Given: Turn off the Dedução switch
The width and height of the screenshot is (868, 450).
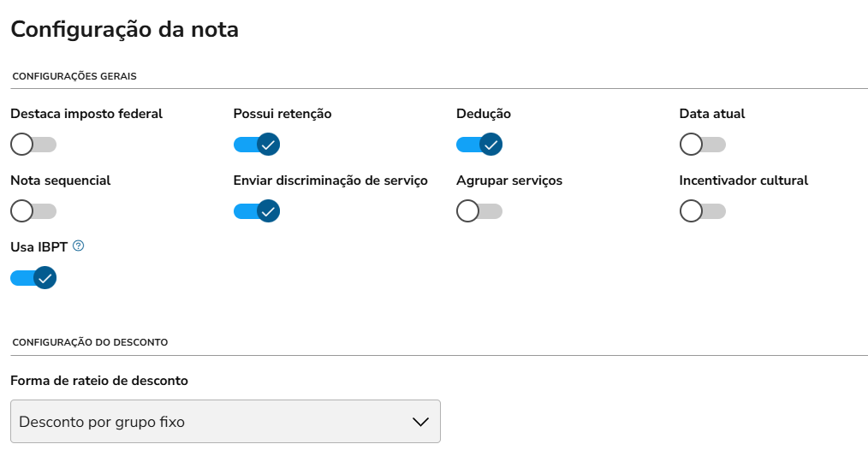Looking at the screenshot, I should coord(479,145).
